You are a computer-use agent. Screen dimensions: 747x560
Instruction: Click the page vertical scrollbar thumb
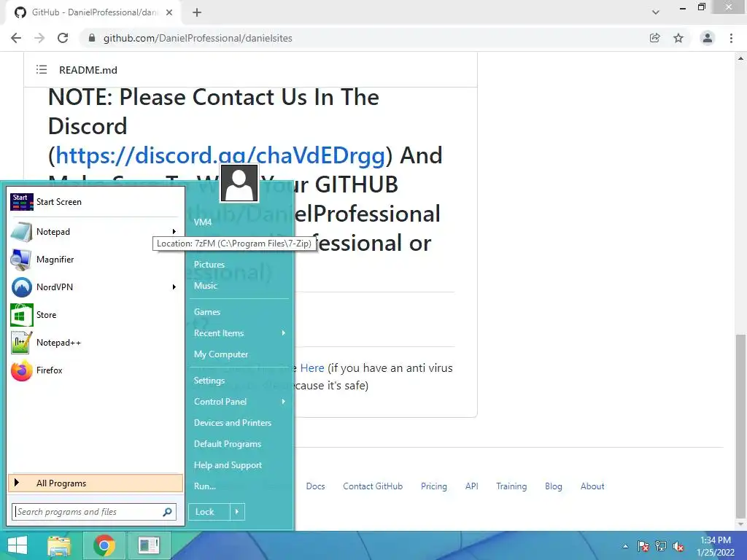pos(740,426)
